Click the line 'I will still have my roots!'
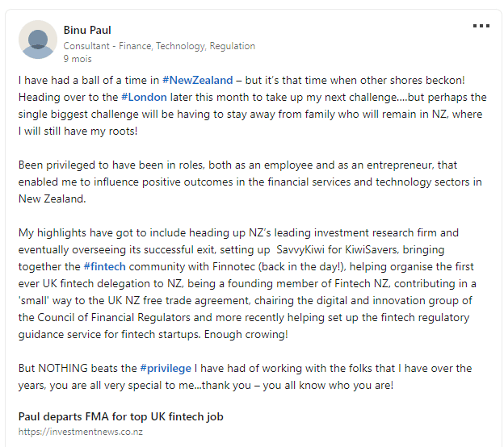 [x=78, y=131]
